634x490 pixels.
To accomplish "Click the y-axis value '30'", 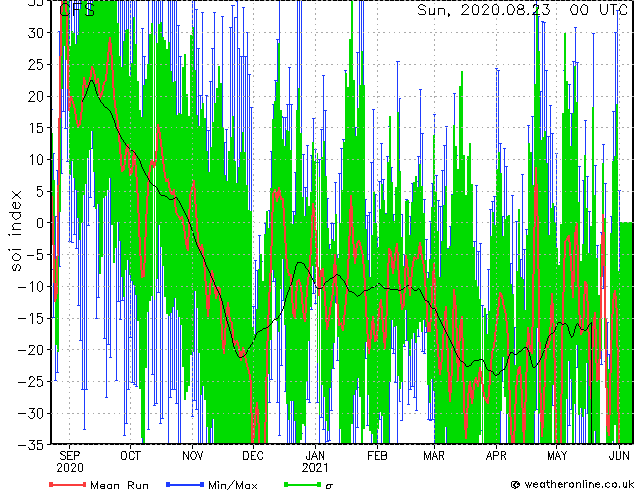I will point(35,33).
